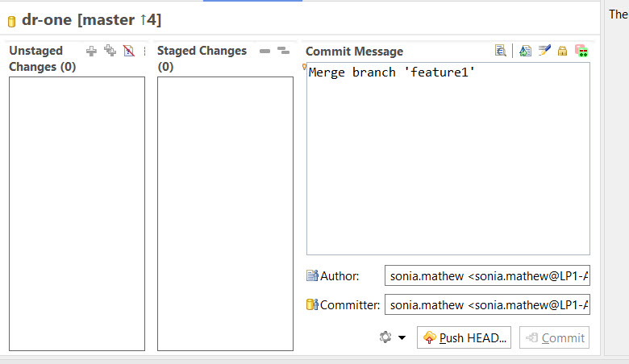Toggle the sign commit padlock icon
Viewport: 629px width, 364px height.
(x=562, y=51)
